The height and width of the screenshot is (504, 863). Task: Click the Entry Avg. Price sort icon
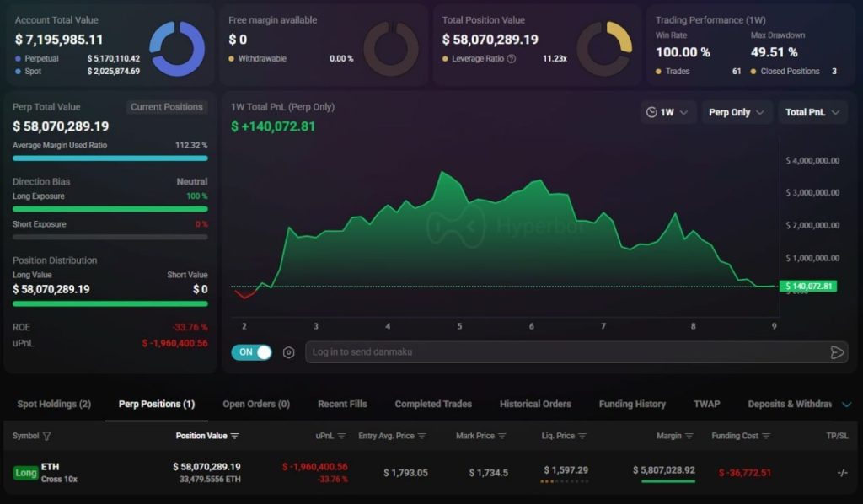click(422, 436)
